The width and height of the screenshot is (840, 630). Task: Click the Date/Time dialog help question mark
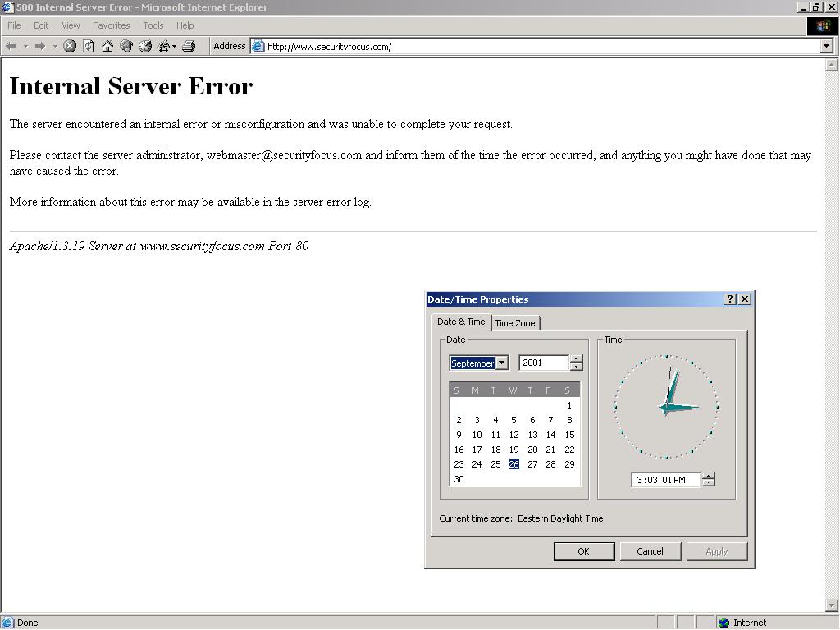730,299
